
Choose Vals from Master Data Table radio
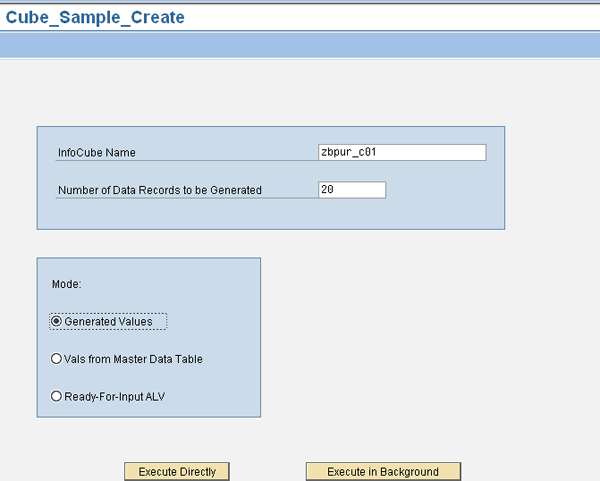pyautogui.click(x=56, y=359)
